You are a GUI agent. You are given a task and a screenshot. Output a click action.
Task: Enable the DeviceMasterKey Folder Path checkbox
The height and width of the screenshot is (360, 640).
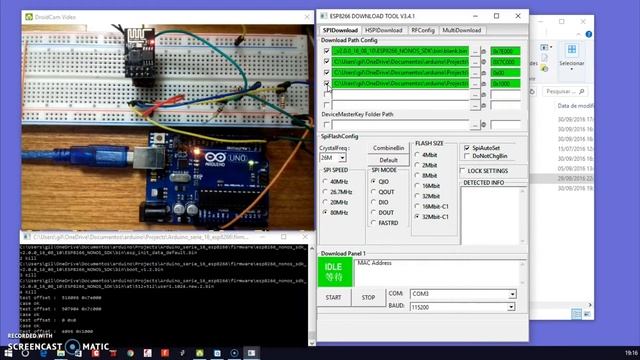coord(327,124)
